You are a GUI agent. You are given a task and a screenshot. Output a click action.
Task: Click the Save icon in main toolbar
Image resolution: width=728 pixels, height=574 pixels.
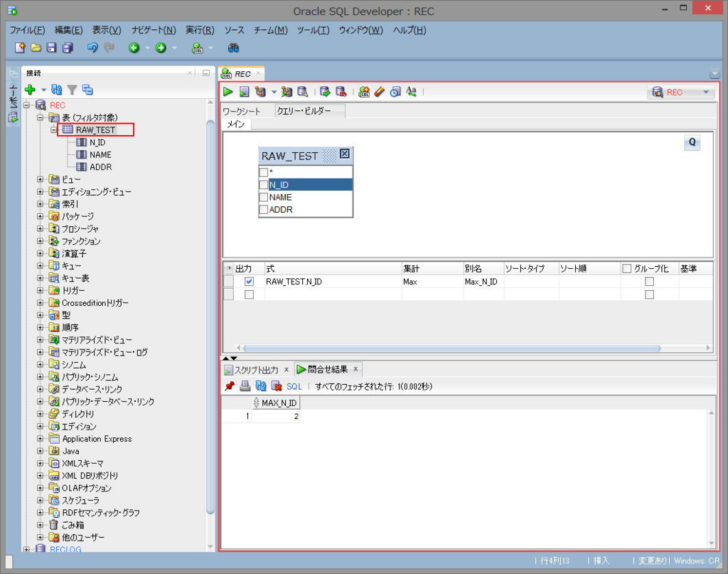click(51, 48)
